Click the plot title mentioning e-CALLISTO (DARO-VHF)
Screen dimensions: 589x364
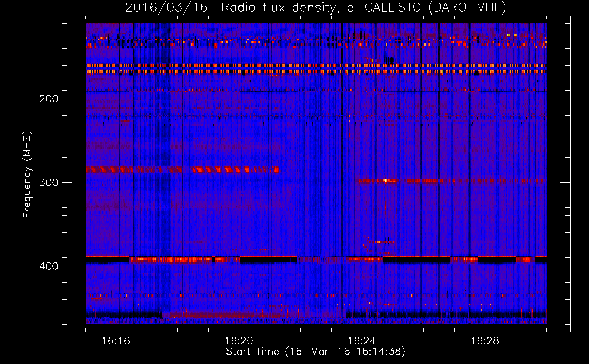[316, 7]
